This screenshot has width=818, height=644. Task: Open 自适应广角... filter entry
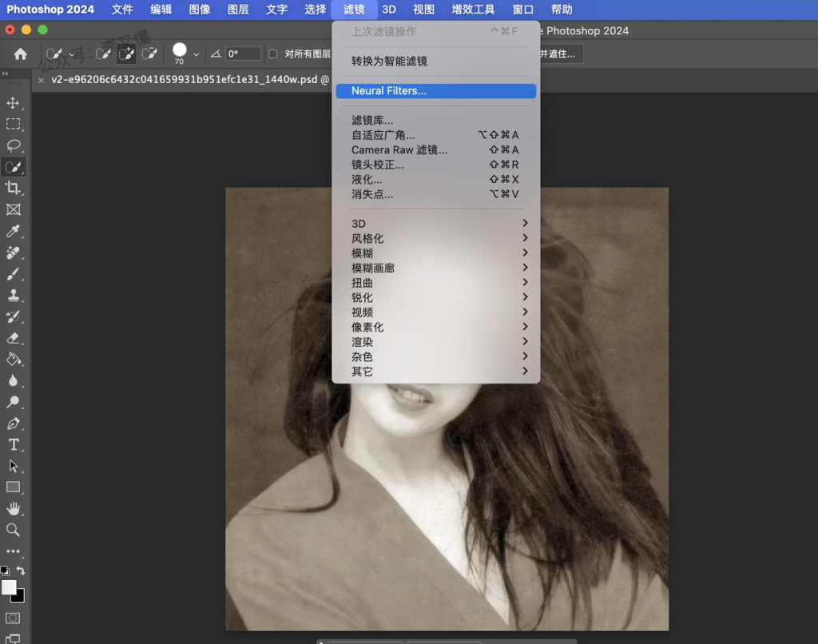[x=435, y=135]
